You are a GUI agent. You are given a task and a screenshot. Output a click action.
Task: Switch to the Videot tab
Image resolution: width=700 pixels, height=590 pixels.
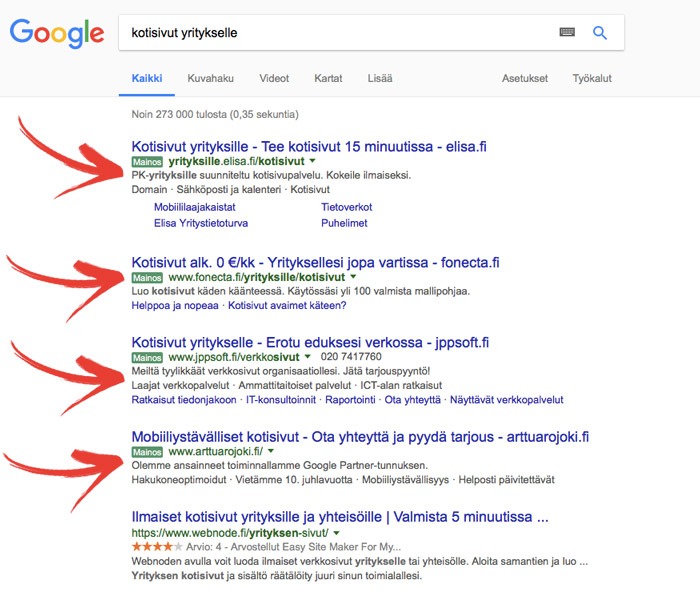click(x=274, y=78)
